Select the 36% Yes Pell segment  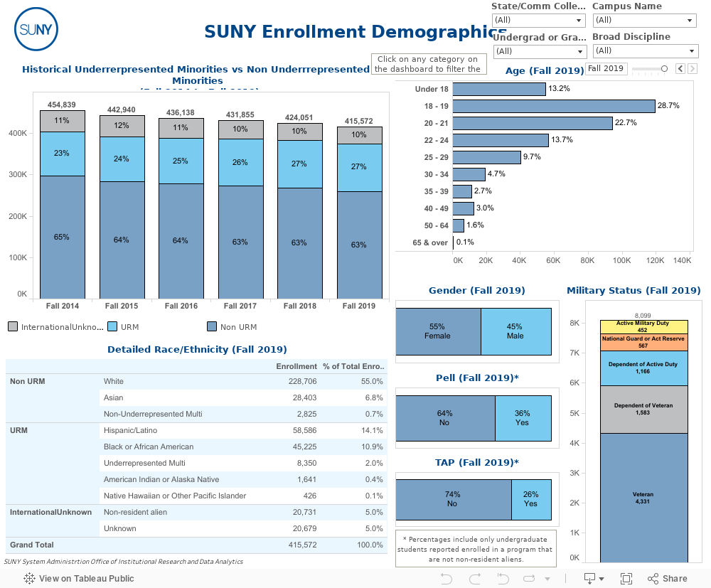coord(523,419)
